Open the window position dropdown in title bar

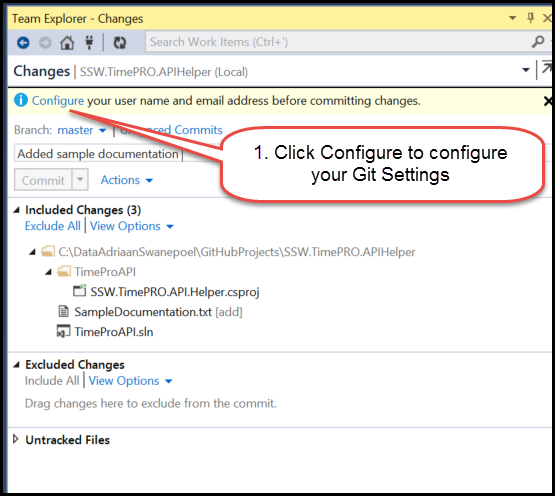pos(512,17)
